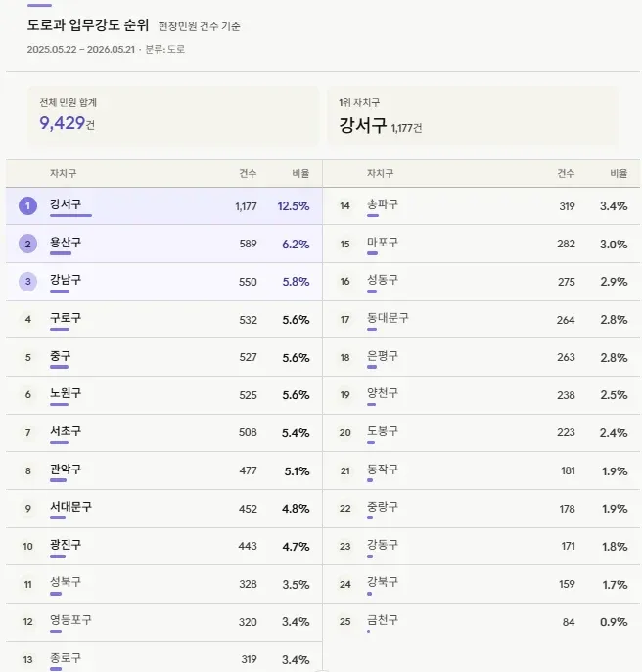Select the 금천구 district name
The height and width of the screenshot is (672, 642).
382,619
